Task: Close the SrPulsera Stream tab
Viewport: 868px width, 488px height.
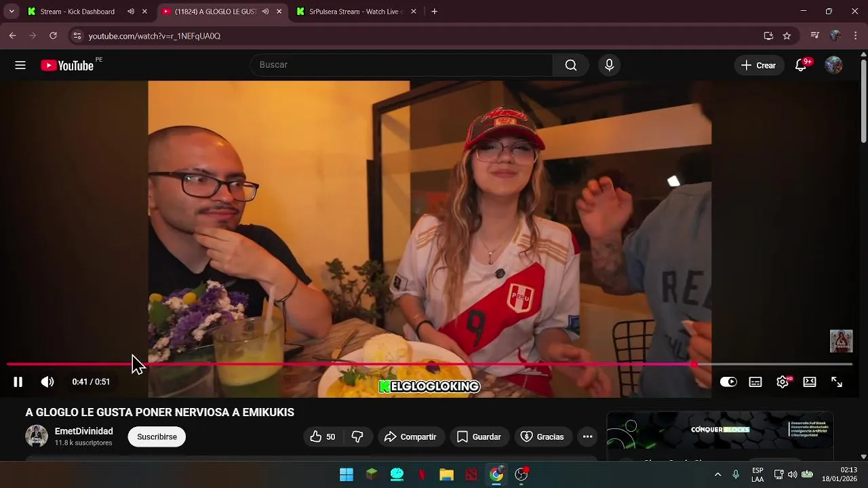Action: pyautogui.click(x=414, y=12)
